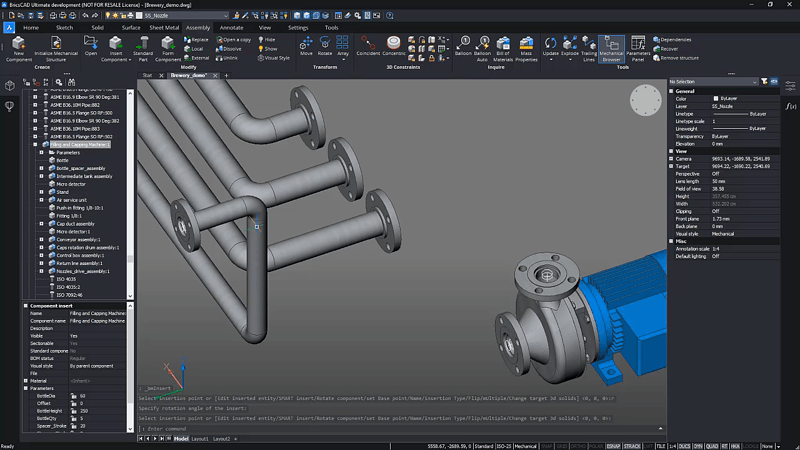Switch to the Start document tab
The width and height of the screenshot is (800, 450).
pos(147,76)
